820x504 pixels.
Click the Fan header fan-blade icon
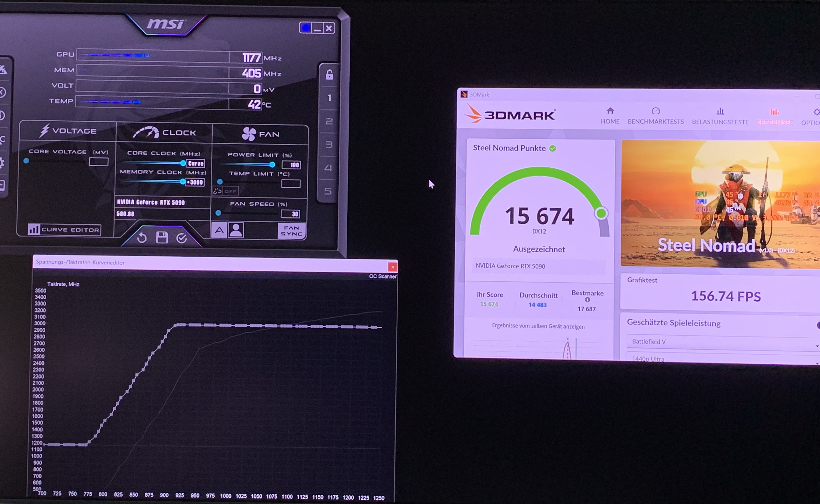pyautogui.click(x=249, y=134)
